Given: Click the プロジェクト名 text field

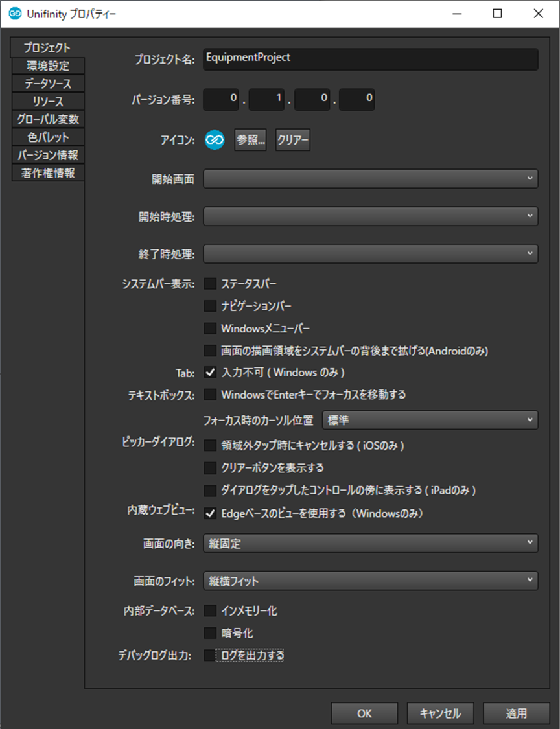Looking at the screenshot, I should (x=370, y=58).
